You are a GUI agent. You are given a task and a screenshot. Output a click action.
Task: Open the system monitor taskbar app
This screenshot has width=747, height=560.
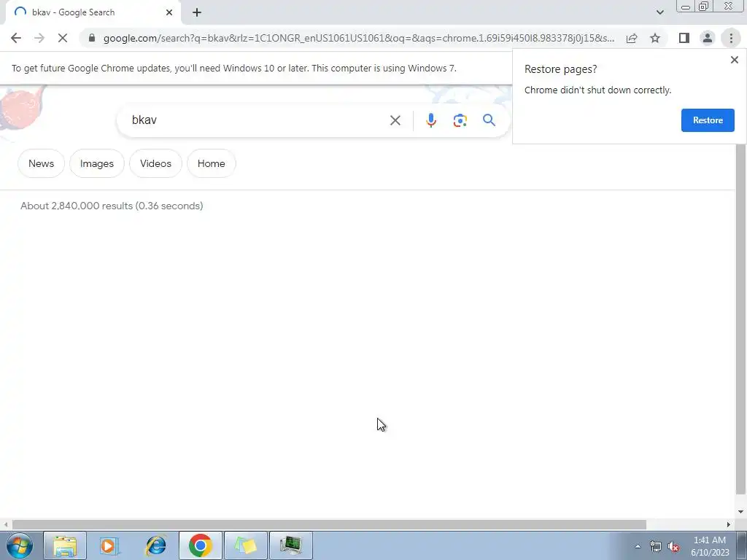290,545
